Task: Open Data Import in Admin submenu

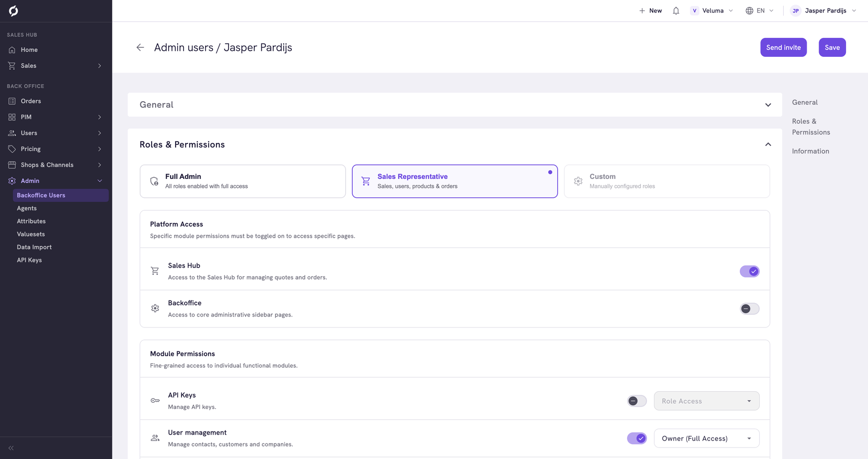Action: click(x=34, y=247)
